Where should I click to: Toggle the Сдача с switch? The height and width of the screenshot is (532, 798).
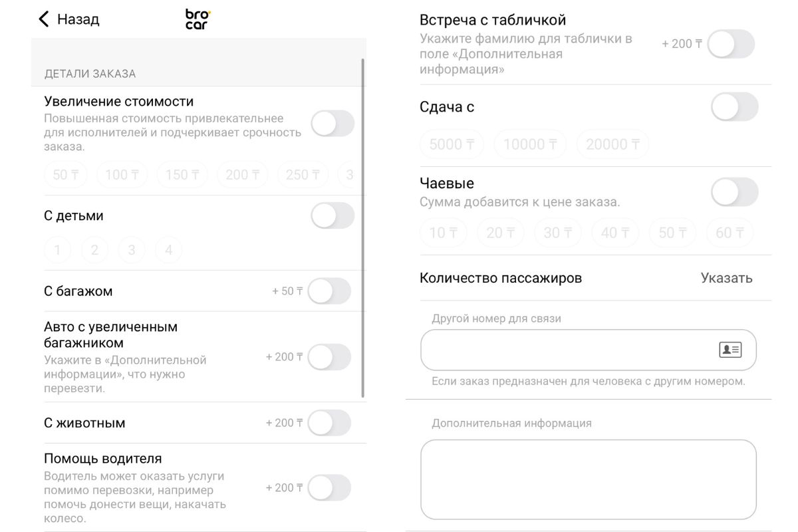click(734, 107)
